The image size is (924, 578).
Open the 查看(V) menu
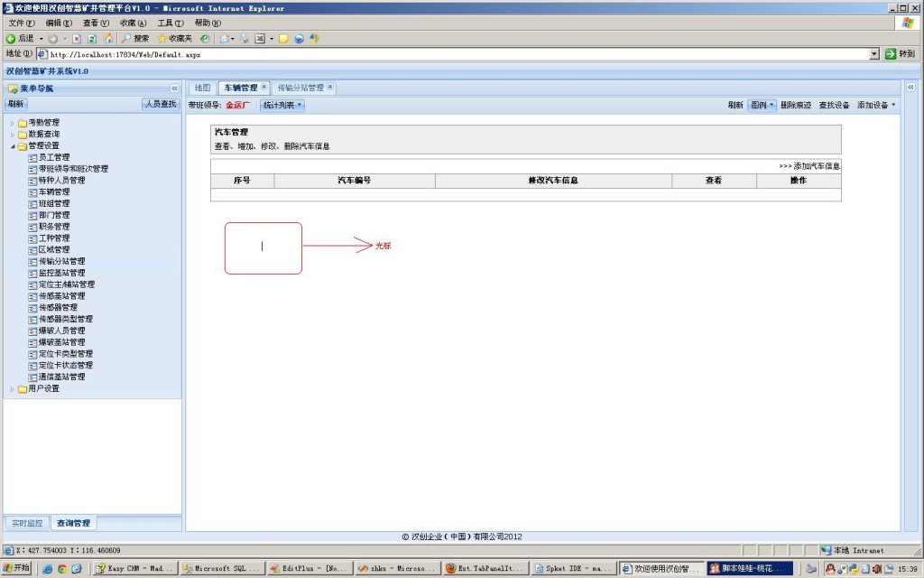[96, 23]
